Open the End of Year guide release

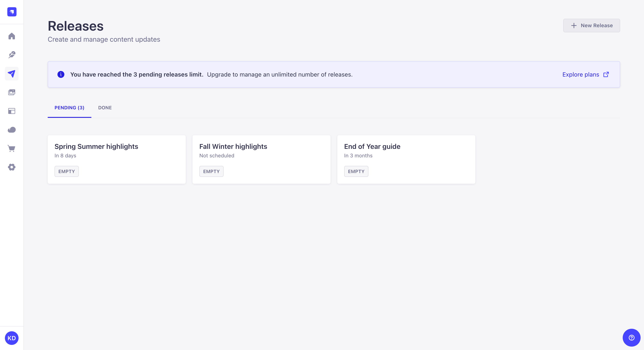(406, 159)
